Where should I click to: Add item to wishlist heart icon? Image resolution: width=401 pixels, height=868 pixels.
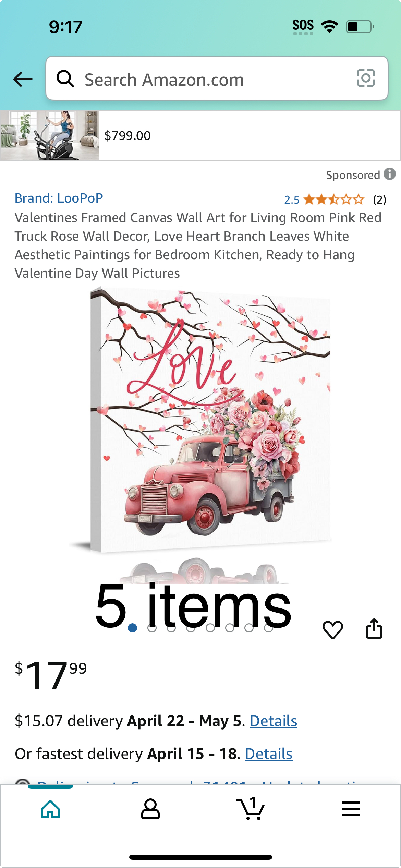pos(332,630)
